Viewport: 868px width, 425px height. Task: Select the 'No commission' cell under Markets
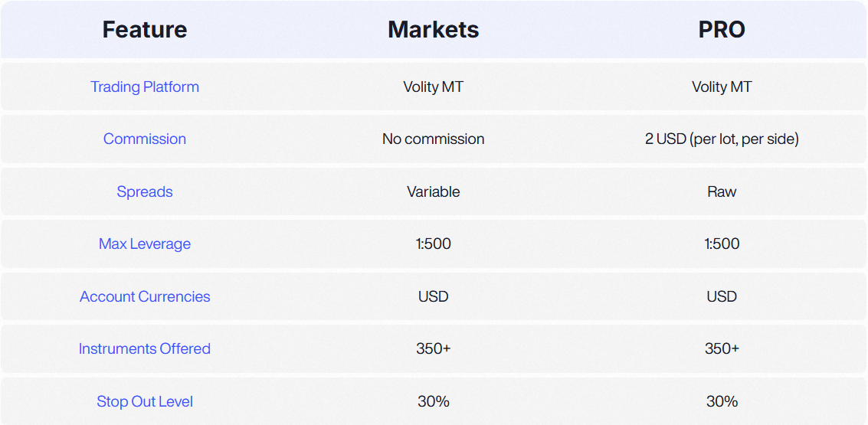pyautogui.click(x=434, y=139)
